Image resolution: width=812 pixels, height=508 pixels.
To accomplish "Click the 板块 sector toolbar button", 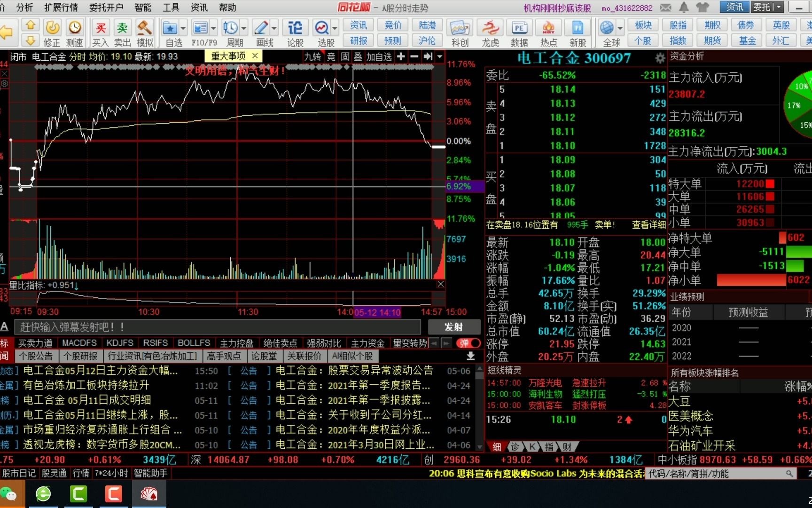I will (643, 25).
